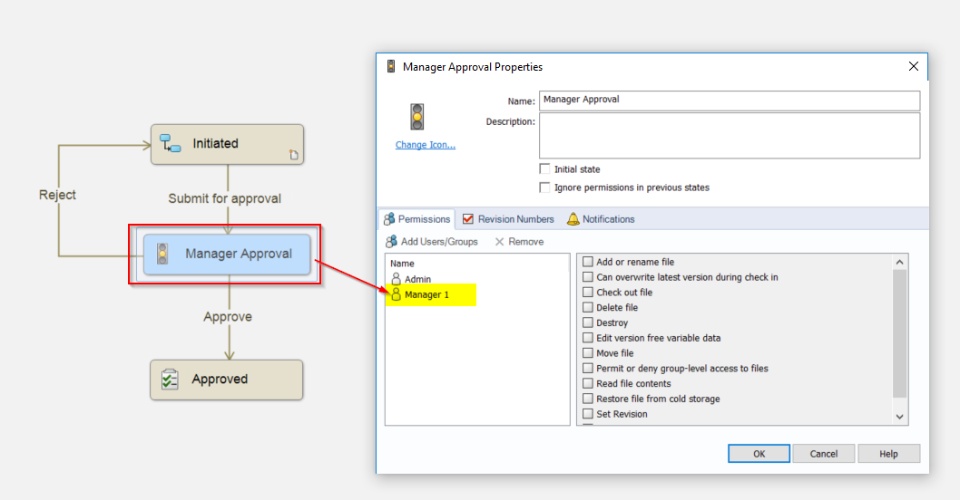Enable Permit or deny group-level access to files
Viewport: 960px width, 500px height.
(x=588, y=368)
